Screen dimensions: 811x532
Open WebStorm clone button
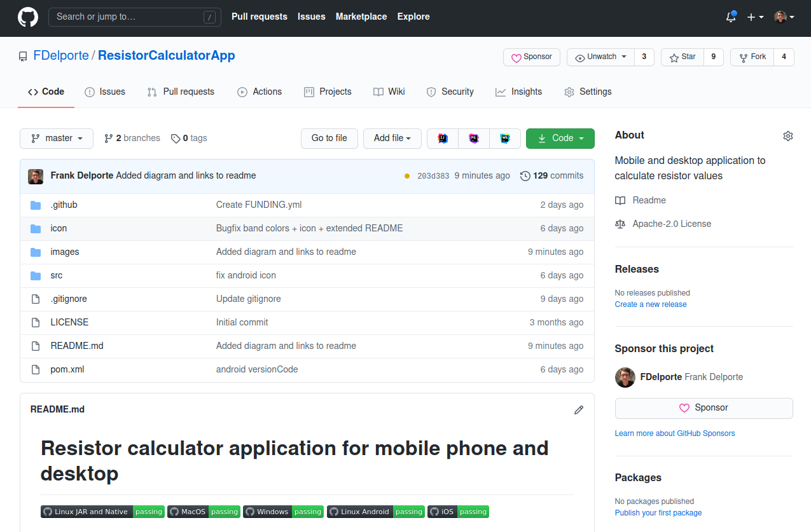[x=505, y=139]
